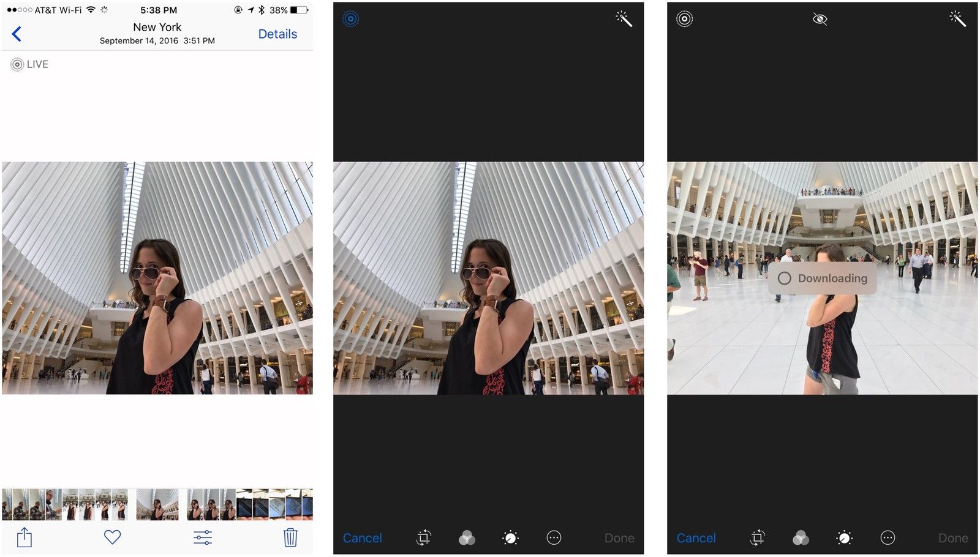980x557 pixels.
Task: Delete the photo using the trash icon
Action: (290, 537)
